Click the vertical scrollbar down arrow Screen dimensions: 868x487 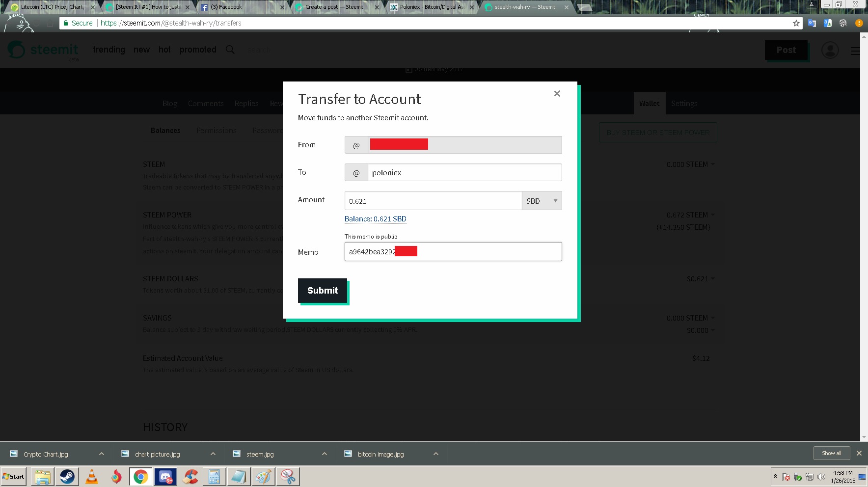click(x=864, y=437)
